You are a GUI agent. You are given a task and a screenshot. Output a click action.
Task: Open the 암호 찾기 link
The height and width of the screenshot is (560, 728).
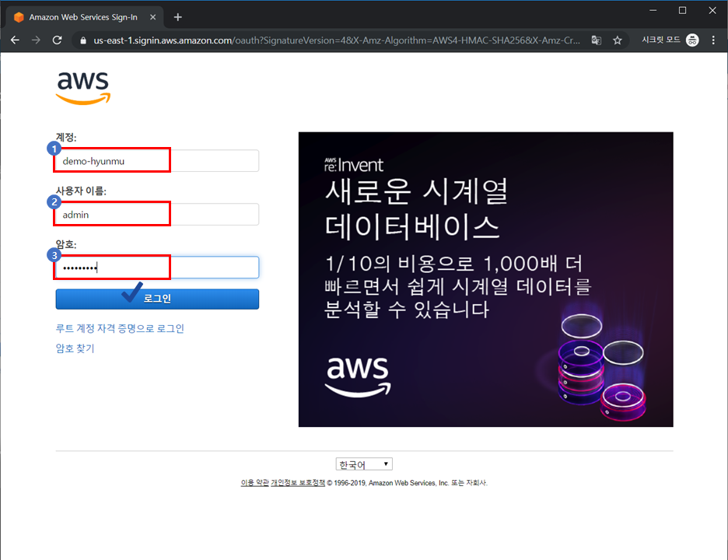[75, 348]
